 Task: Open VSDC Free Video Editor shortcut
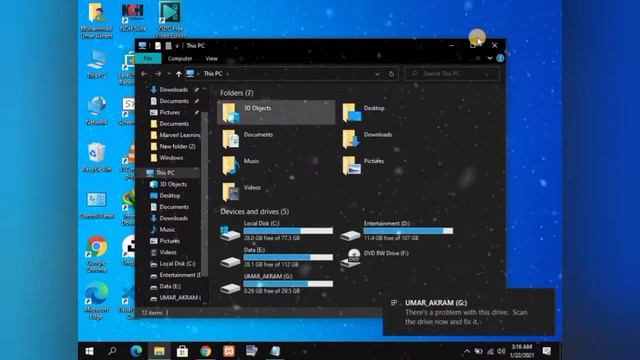click(170, 20)
